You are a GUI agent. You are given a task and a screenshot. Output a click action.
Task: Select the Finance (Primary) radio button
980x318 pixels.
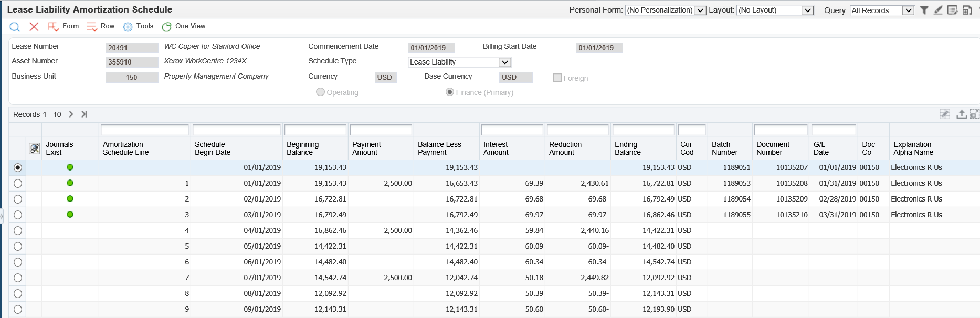point(450,92)
